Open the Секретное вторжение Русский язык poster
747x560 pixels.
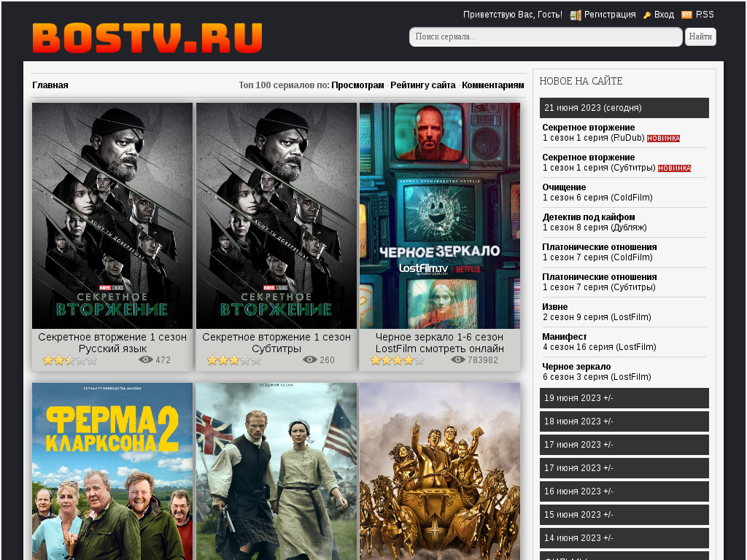click(112, 216)
